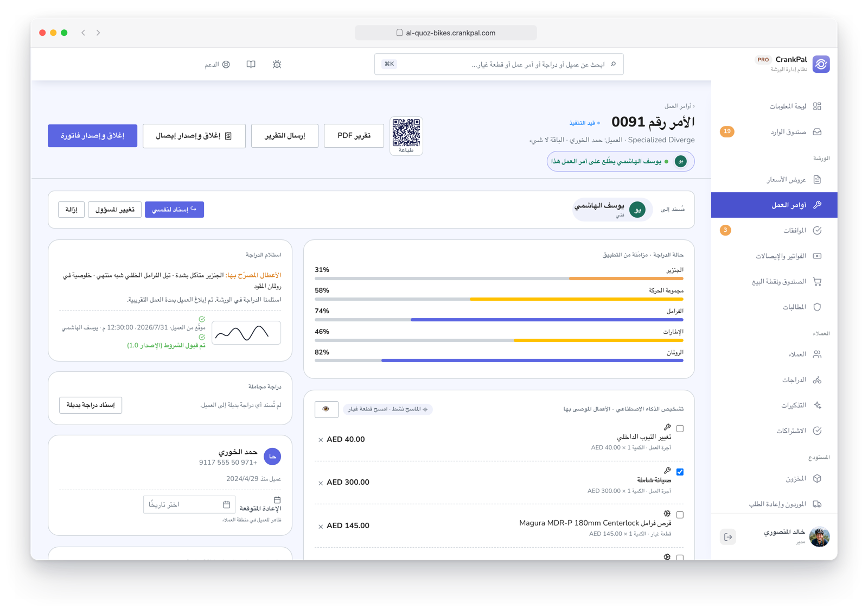Viewport: 868px width, 614px height.
Task: Open الدعم support link
Action: coord(217,65)
